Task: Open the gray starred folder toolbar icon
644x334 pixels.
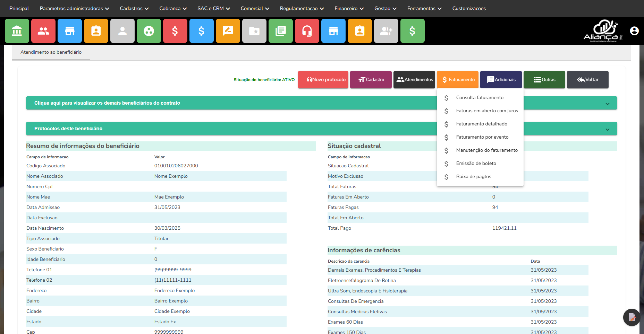Action: click(x=254, y=31)
